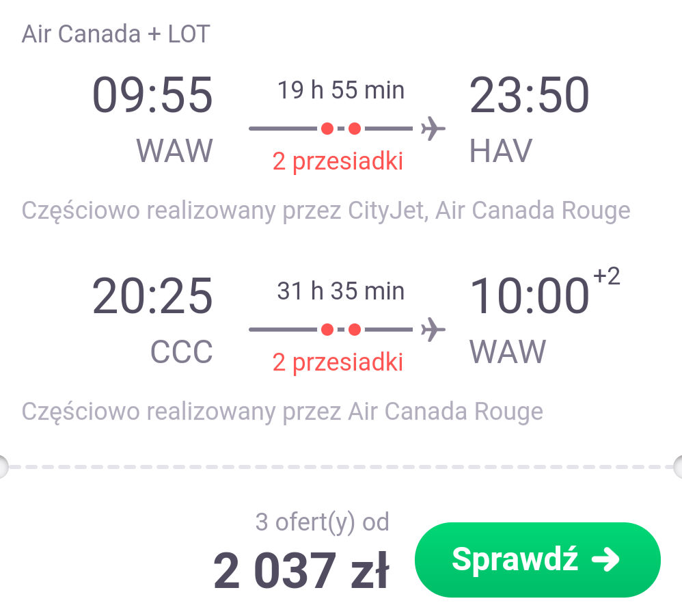Click the arrow icon inside Sprawdź button
The width and height of the screenshot is (682, 616).
pos(605,559)
